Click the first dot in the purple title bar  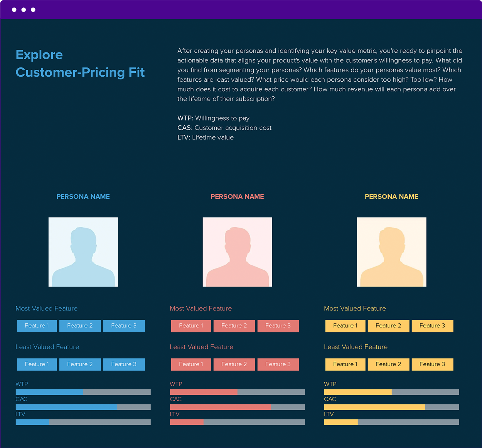pos(14,10)
